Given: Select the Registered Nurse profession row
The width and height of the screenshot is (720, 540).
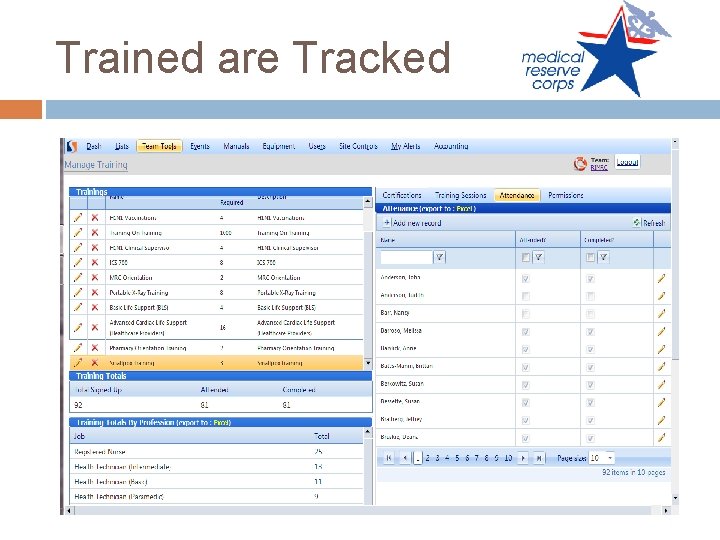Looking at the screenshot, I should (216, 451).
